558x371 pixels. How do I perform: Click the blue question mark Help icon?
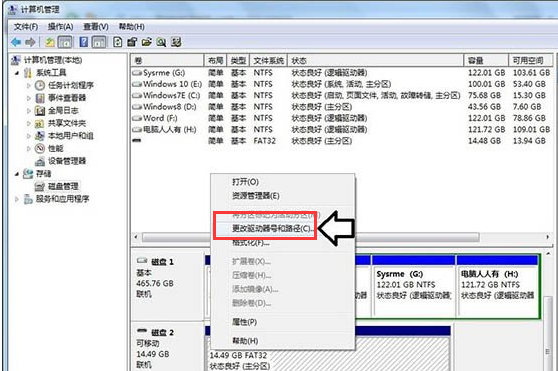tap(84, 42)
